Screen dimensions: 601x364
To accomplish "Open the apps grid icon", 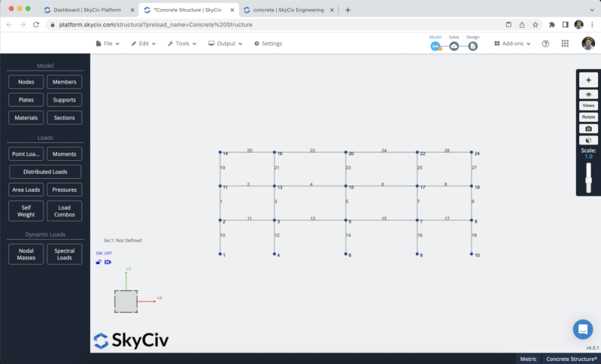I will tap(565, 44).
